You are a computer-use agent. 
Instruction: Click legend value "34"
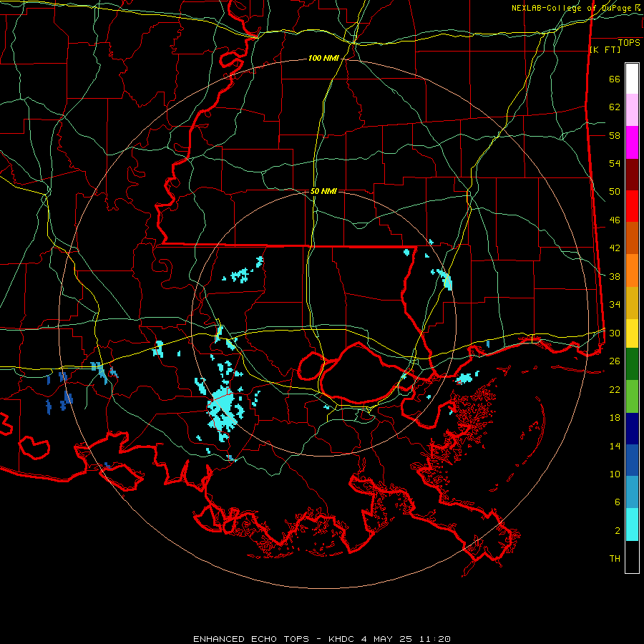tap(615, 305)
